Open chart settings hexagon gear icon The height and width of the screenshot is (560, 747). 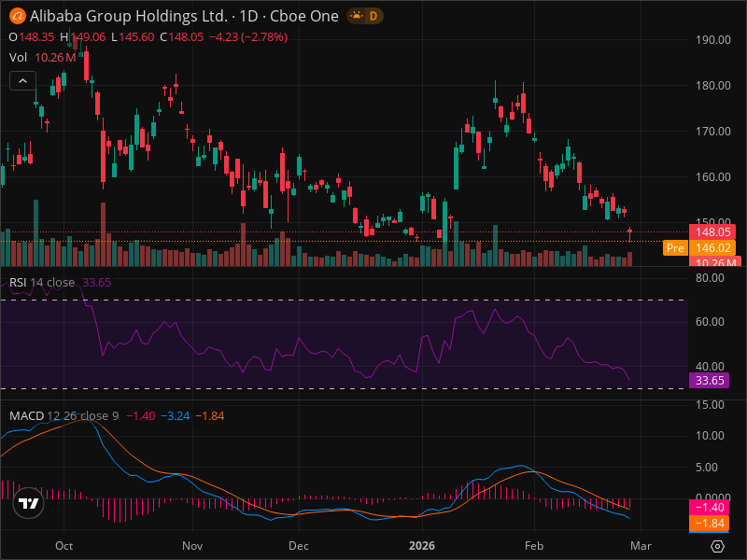coord(717,546)
